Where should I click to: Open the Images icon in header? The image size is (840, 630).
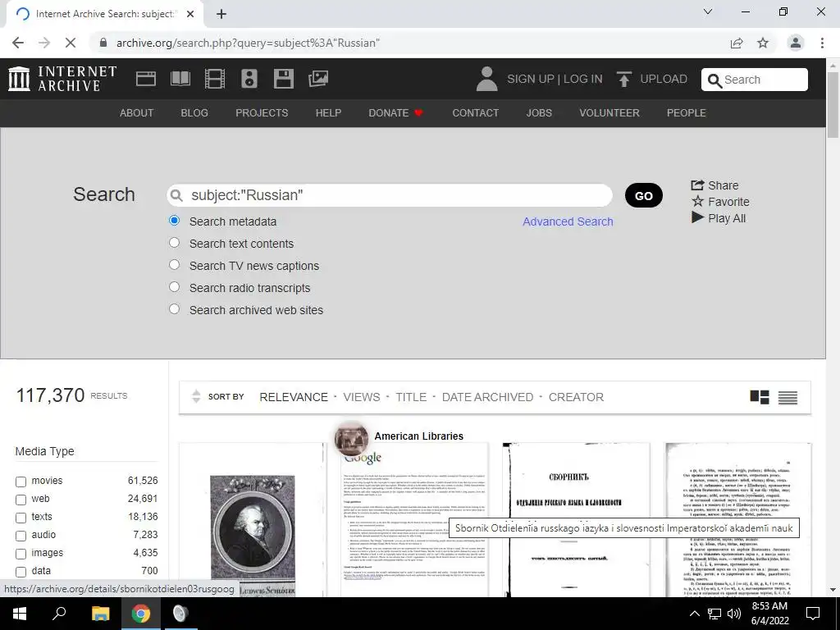pyautogui.click(x=318, y=79)
